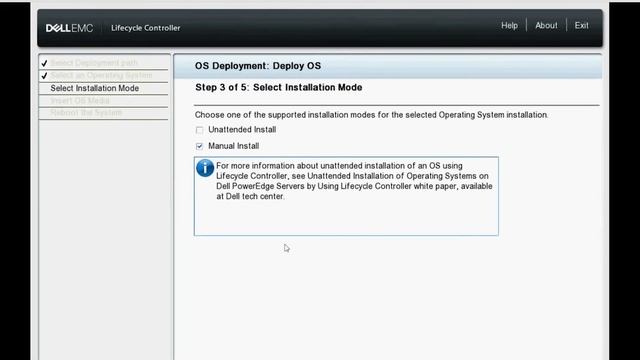Go to Select Deployment path step
Screen dimensions: 640x360
coord(94,63)
